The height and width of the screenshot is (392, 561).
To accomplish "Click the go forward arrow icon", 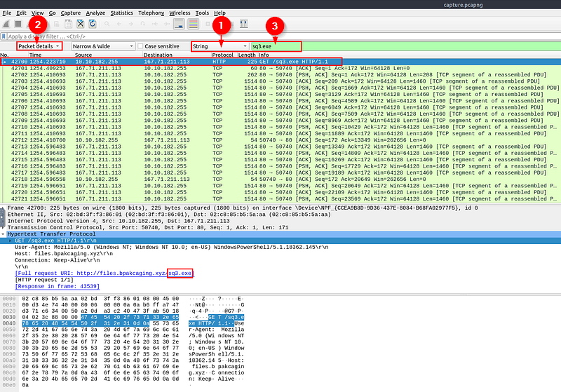I will pos(131,24).
